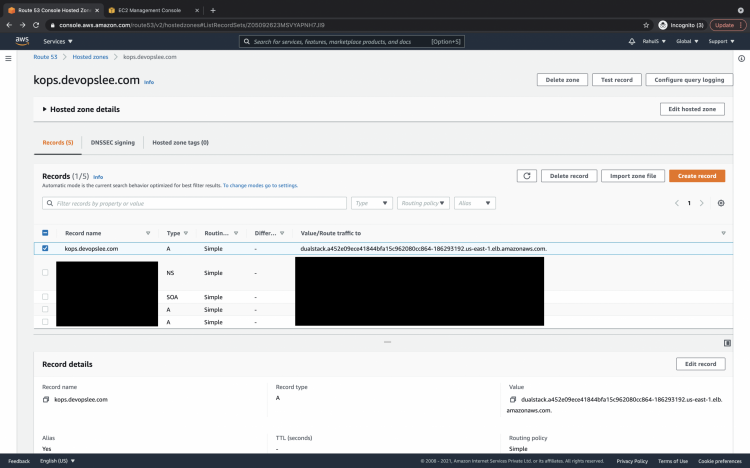This screenshot has width=750, height=468.
Task: Go to next records page arrow
Action: (x=702, y=203)
